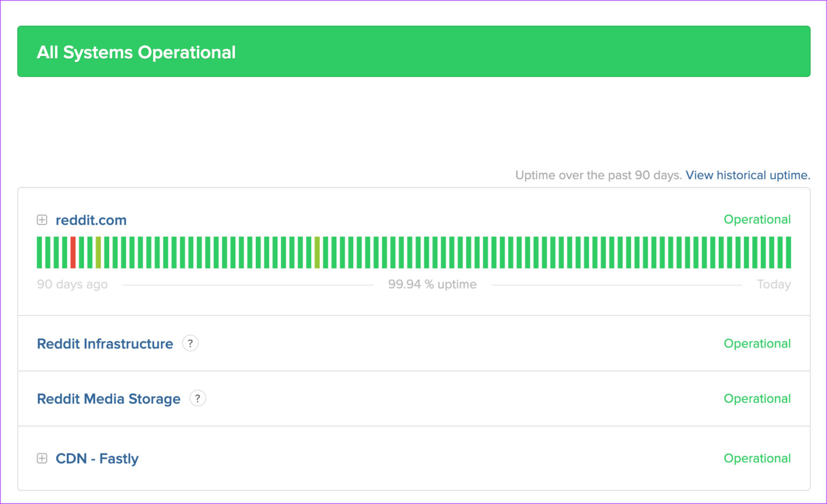Click question mark beside Reddit Media Storage

(198, 398)
